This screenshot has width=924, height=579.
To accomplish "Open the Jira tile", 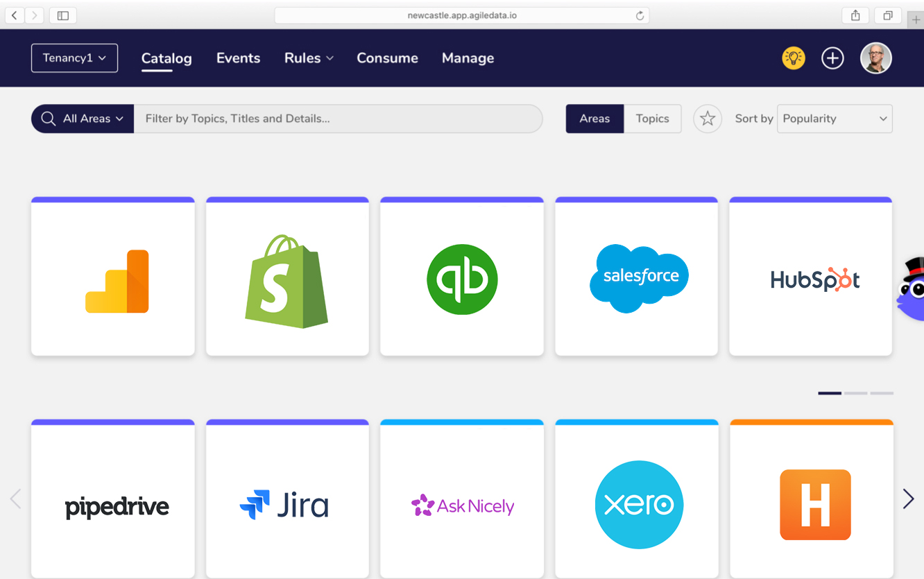I will point(287,499).
